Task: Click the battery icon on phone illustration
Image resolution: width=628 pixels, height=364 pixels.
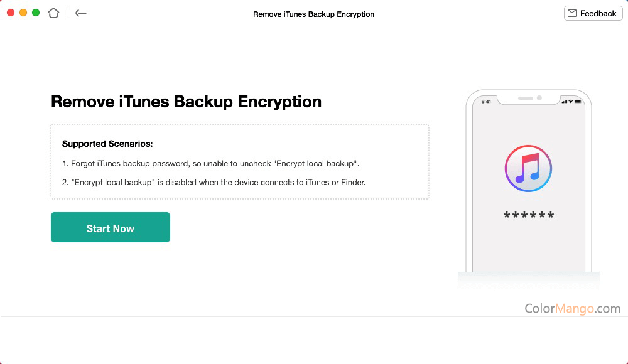Action: coord(578,101)
